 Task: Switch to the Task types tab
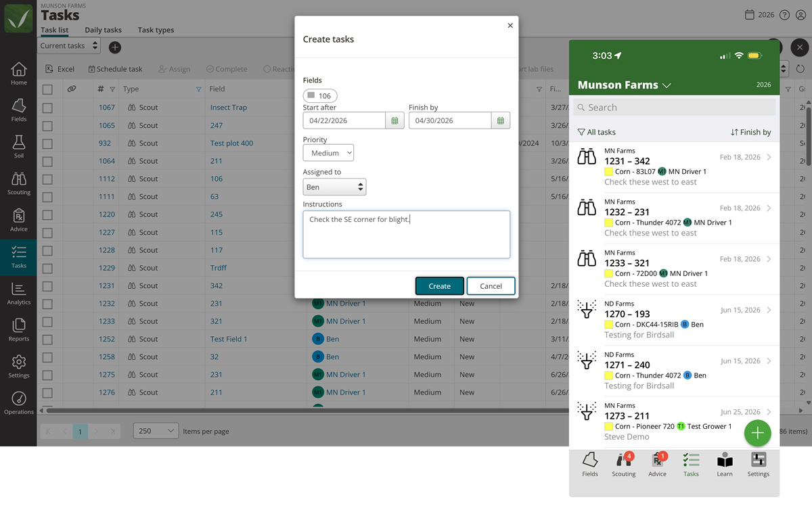pyautogui.click(x=156, y=30)
